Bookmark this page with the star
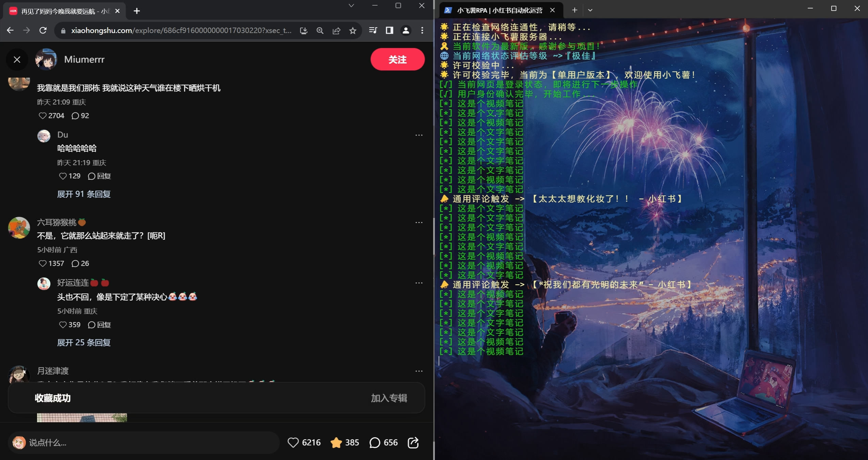The image size is (868, 460). tap(353, 31)
